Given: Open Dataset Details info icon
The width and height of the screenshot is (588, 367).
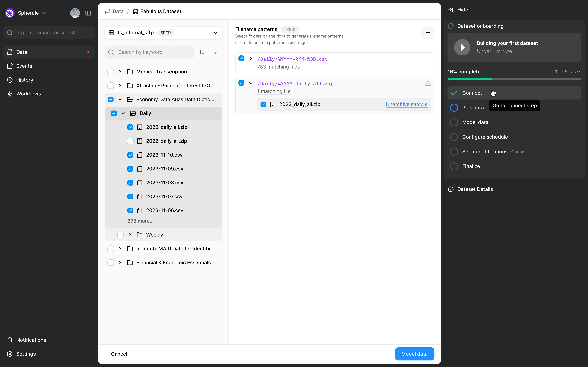Looking at the screenshot, I should click(451, 189).
